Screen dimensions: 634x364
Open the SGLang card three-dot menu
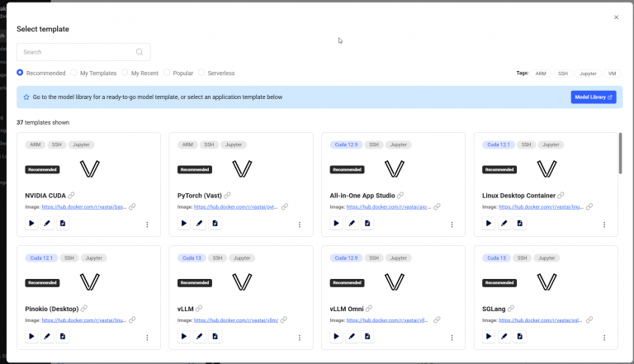604,338
